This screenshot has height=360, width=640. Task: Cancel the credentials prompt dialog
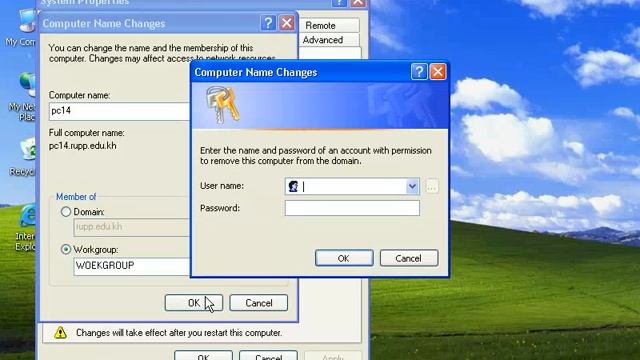[x=409, y=258]
